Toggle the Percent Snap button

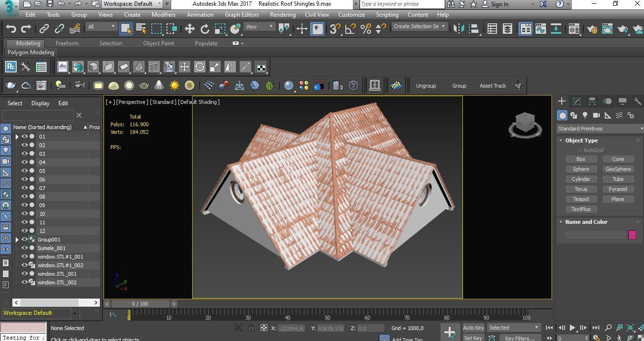pyautogui.click(x=365, y=29)
